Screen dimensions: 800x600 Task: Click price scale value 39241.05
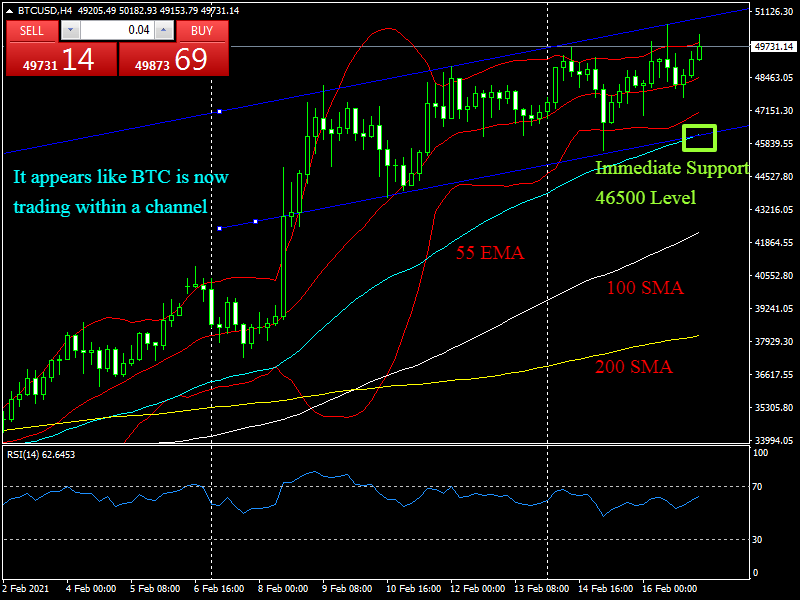(x=774, y=309)
